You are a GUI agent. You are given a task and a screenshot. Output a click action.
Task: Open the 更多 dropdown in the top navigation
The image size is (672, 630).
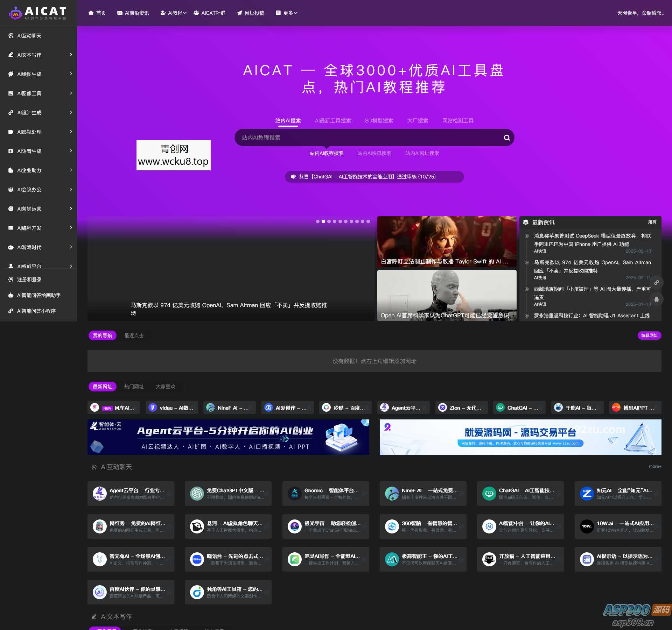pos(287,13)
